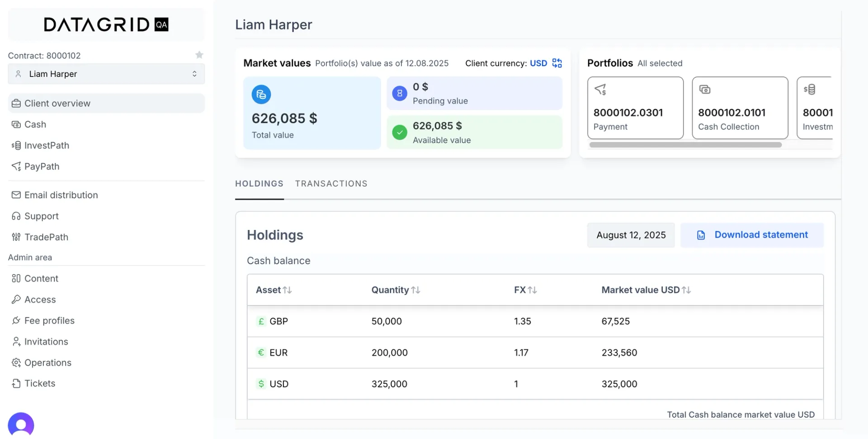This screenshot has width=868, height=439.
Task: Open the Cash menu item
Action: pyautogui.click(x=35, y=124)
